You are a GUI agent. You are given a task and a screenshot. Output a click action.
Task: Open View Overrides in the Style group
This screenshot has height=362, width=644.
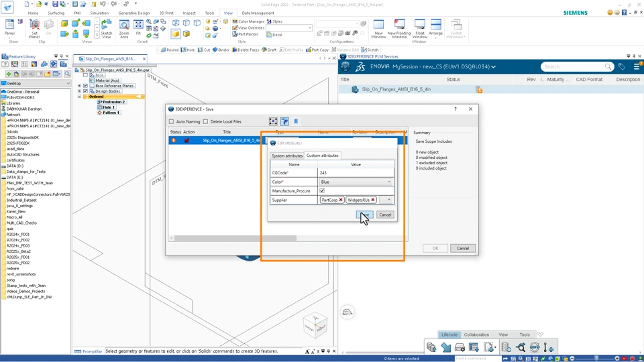click(248, 28)
